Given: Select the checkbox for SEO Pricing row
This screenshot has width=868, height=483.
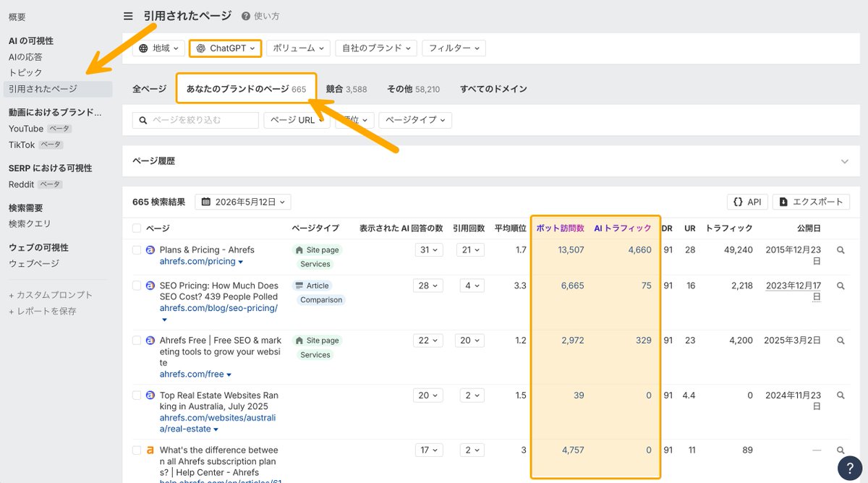Looking at the screenshot, I should [x=137, y=286].
